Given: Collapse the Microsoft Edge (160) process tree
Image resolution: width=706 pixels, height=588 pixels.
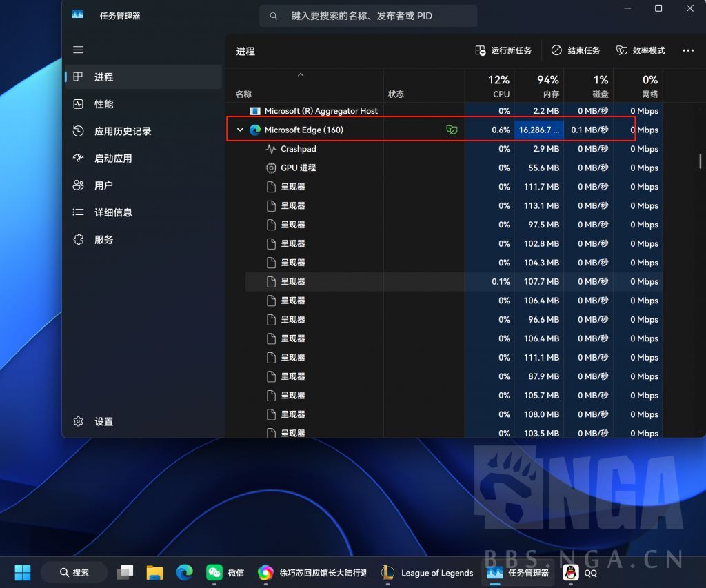Looking at the screenshot, I should click(240, 130).
